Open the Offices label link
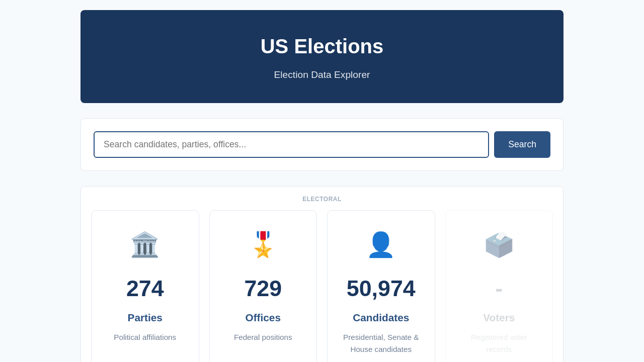 [263, 318]
